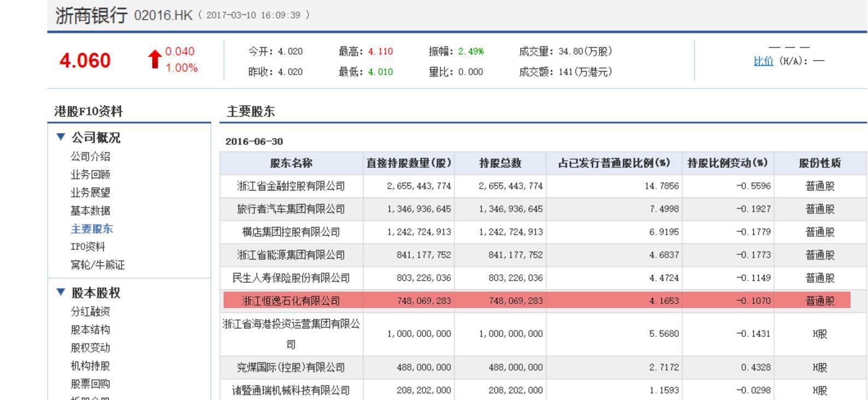Select the 浙江省能源集团有限公司 row

coord(543,255)
